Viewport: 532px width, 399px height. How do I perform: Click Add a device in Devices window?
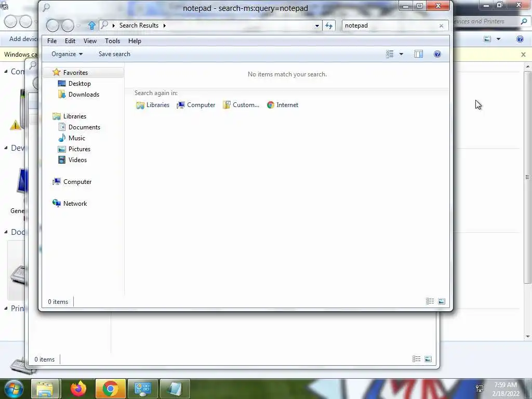pyautogui.click(x=23, y=38)
